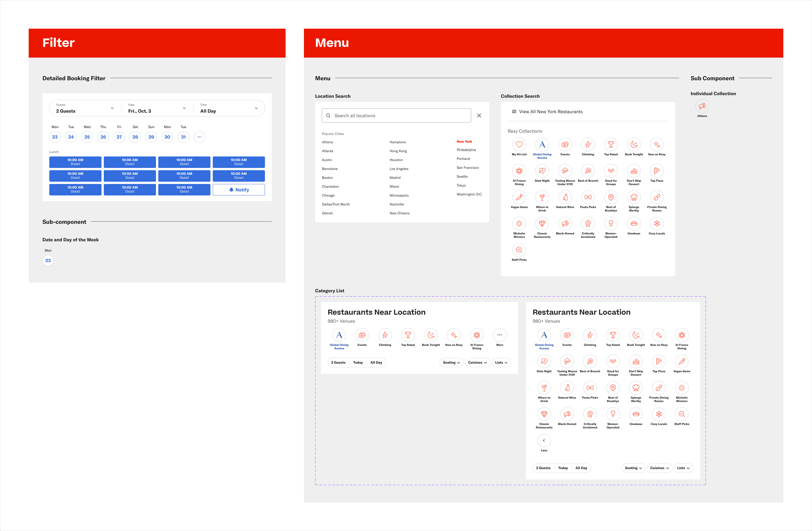Expand the Guests dropdown showing 2 Guests
The height and width of the screenshot is (531, 812).
tap(85, 108)
